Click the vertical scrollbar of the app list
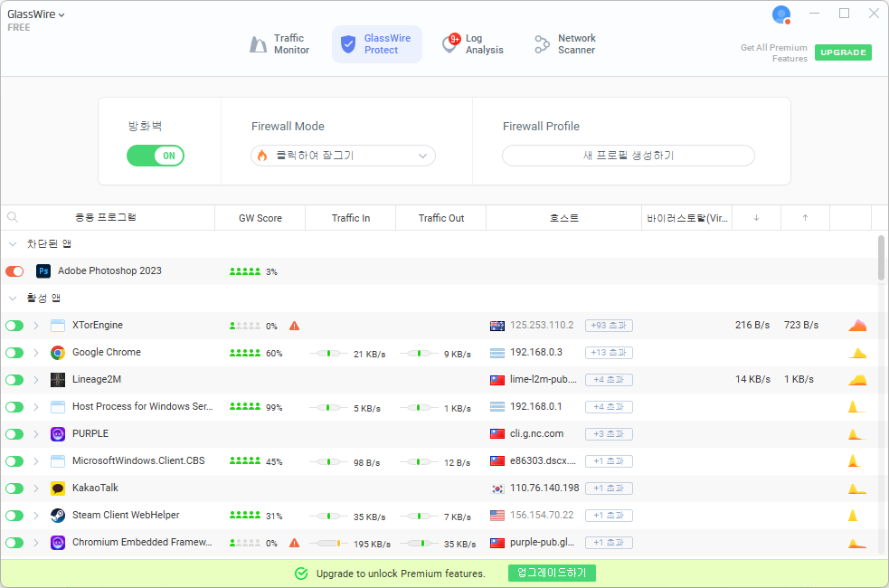Image resolution: width=889 pixels, height=588 pixels. 881,258
